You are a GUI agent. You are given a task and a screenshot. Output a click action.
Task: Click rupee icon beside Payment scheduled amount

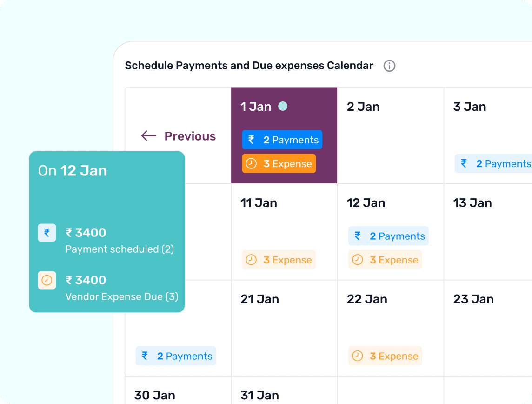(47, 233)
